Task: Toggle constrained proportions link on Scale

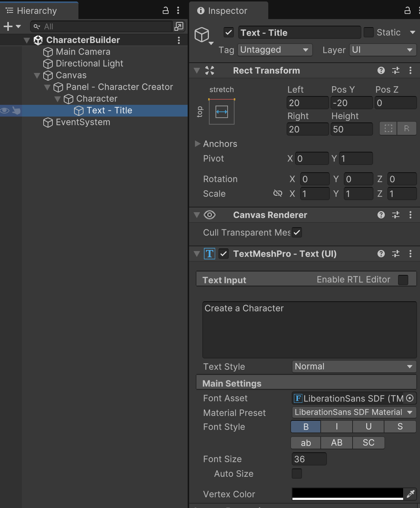Action: tap(278, 194)
